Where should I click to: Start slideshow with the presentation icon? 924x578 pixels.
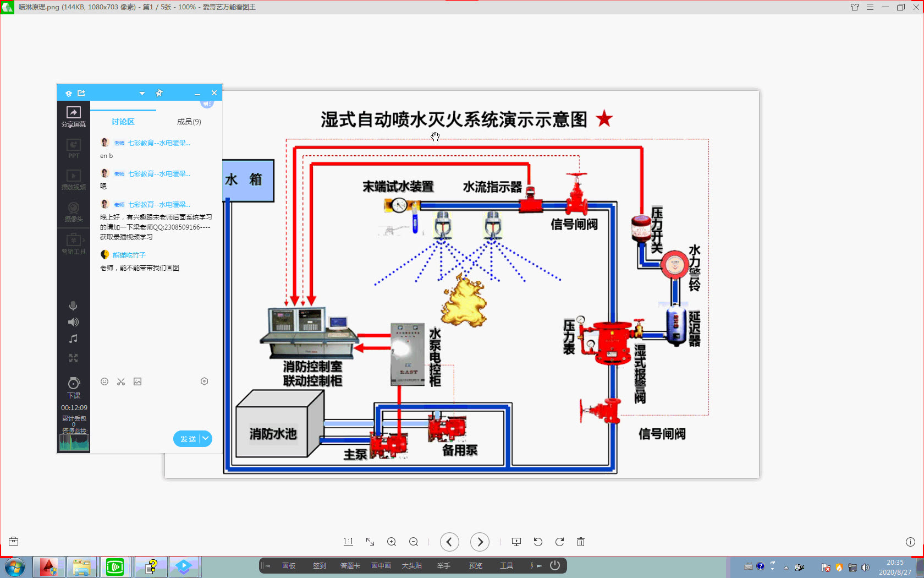[516, 542]
